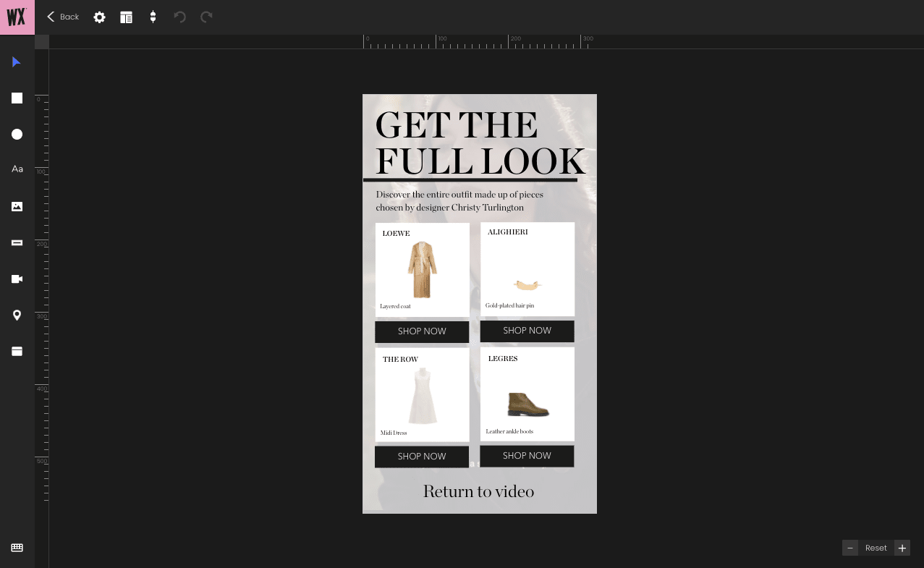
Task: Select the gold-plated hair pin image
Action: click(x=527, y=284)
